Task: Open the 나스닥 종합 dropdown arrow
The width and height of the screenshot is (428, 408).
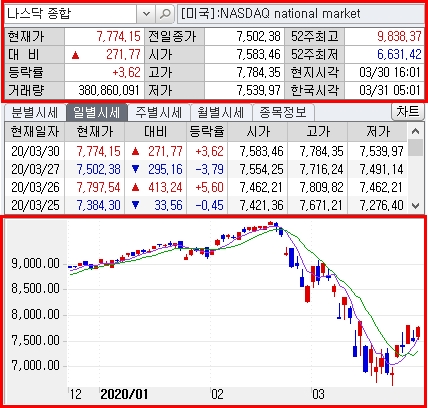Action: 146,14
